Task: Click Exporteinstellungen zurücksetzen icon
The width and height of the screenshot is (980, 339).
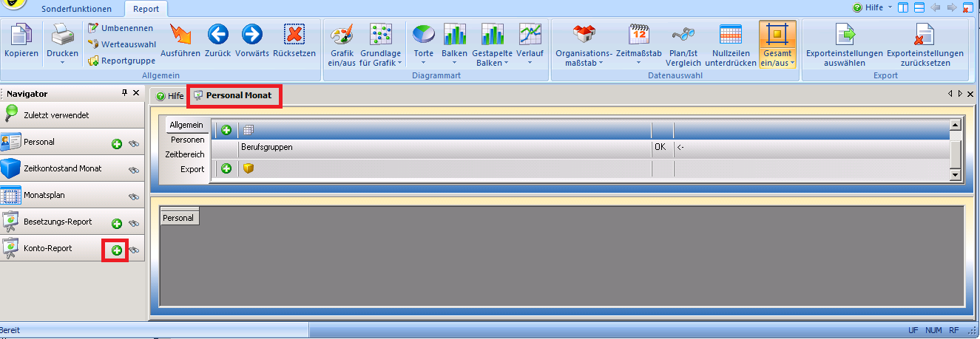Action: click(x=925, y=35)
